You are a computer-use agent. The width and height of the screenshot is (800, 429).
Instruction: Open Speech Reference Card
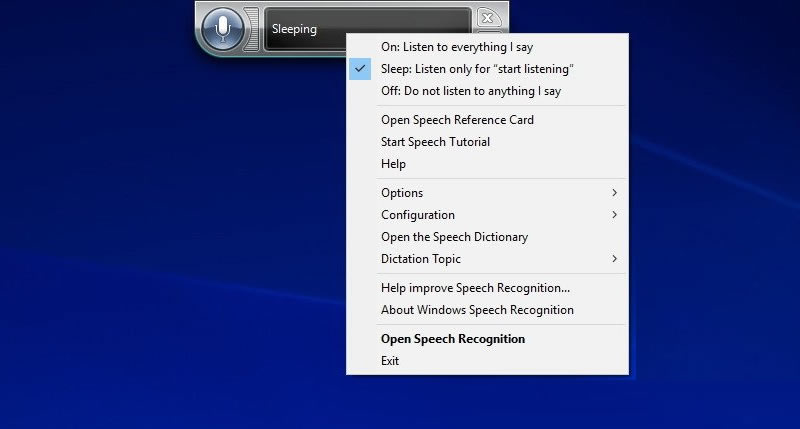(x=487, y=120)
